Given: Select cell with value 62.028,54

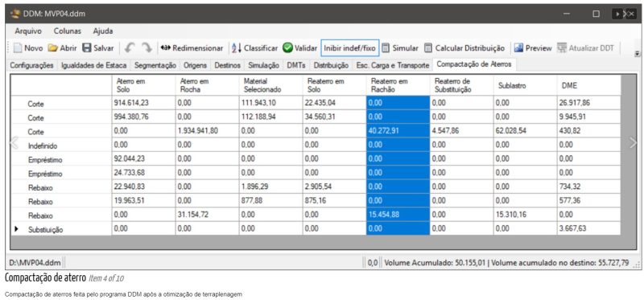Looking at the screenshot, I should [x=526, y=131].
